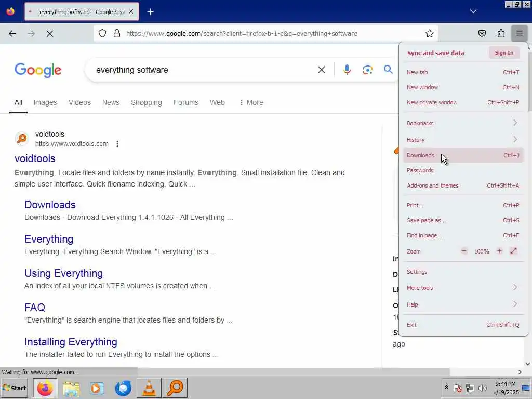List all tabs dropdown arrow

(473, 11)
